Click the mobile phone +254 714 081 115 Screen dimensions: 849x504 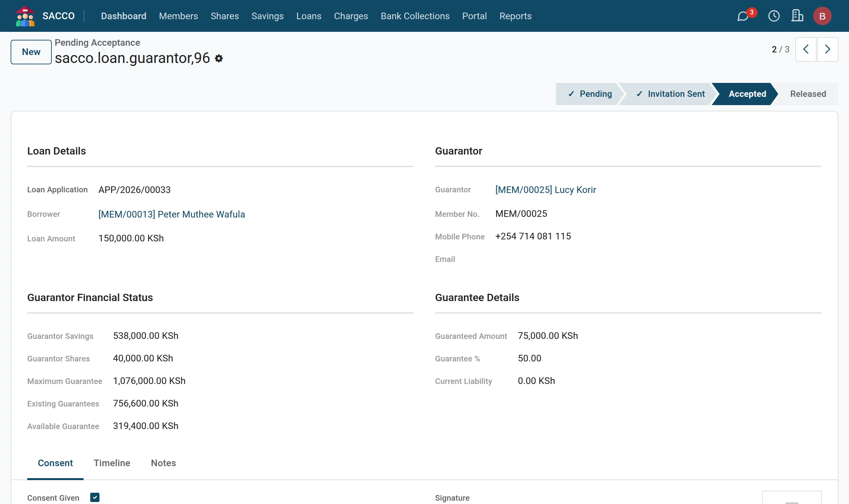(533, 236)
